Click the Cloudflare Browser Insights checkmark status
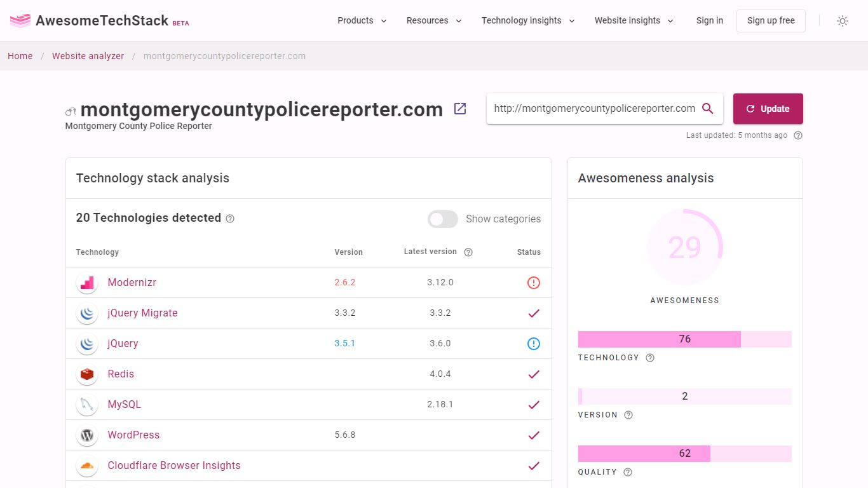 pos(534,466)
